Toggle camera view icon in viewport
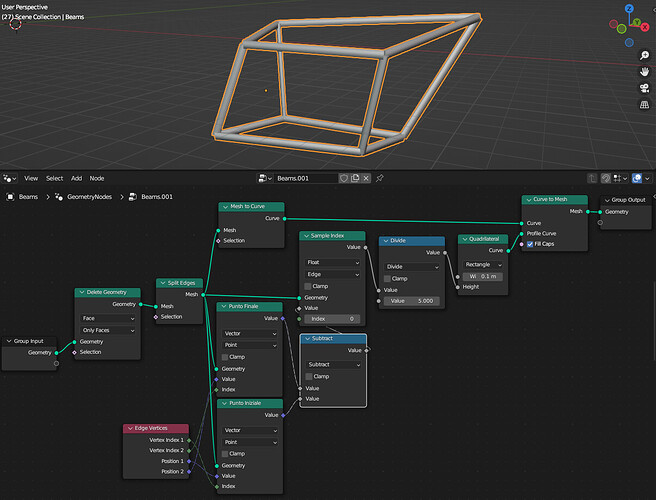The width and height of the screenshot is (656, 500). point(644,88)
